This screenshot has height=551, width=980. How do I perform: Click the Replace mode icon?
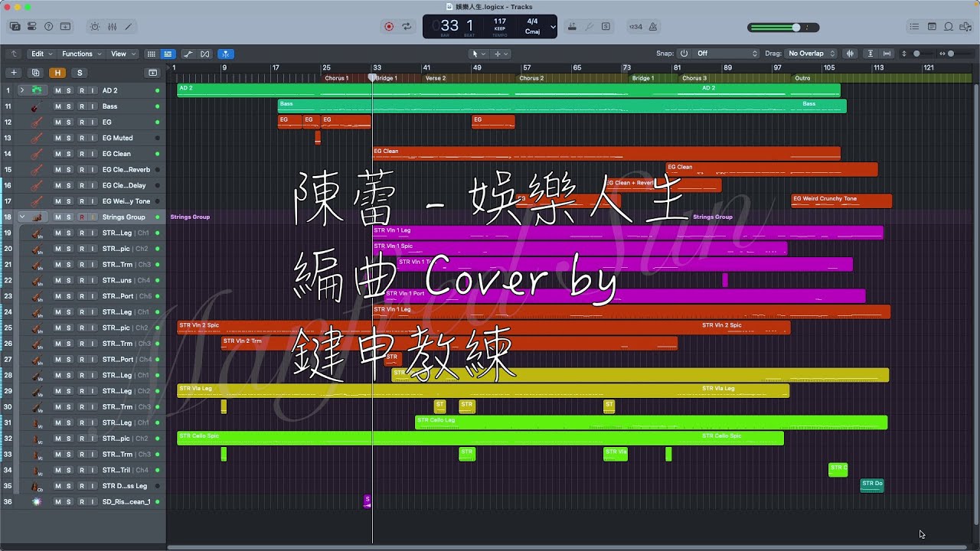tap(572, 26)
